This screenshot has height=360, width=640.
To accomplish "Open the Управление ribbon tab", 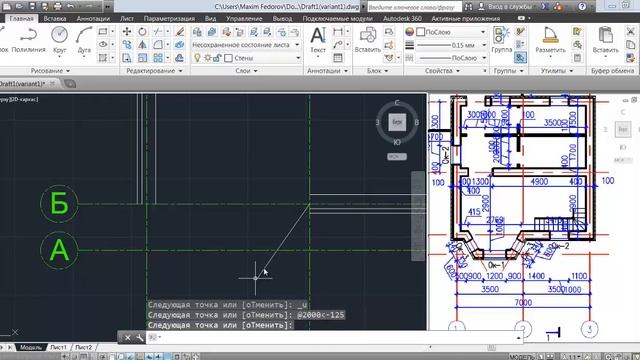I will click(x=244, y=18).
